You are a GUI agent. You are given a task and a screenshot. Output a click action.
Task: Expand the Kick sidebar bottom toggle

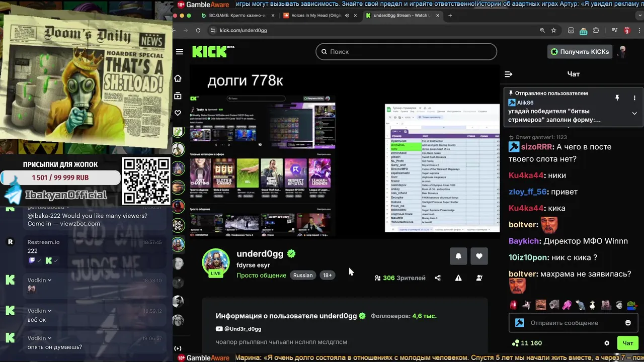178,348
